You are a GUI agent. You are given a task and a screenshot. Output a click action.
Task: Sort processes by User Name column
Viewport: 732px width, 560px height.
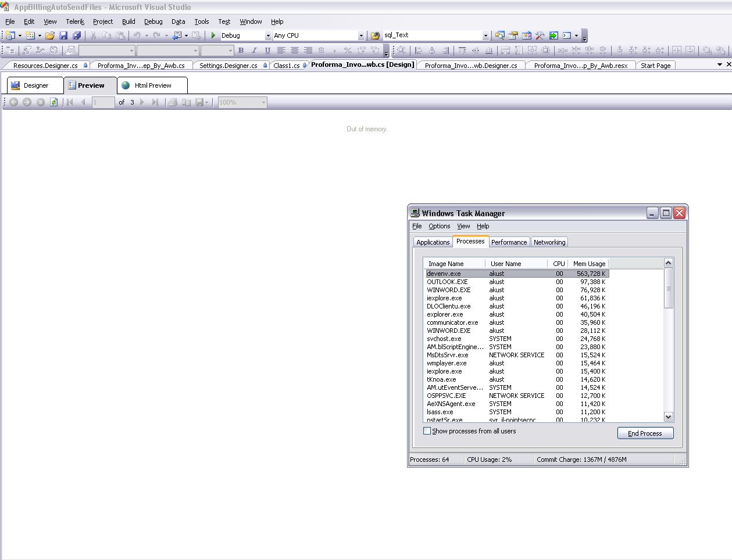tap(516, 264)
